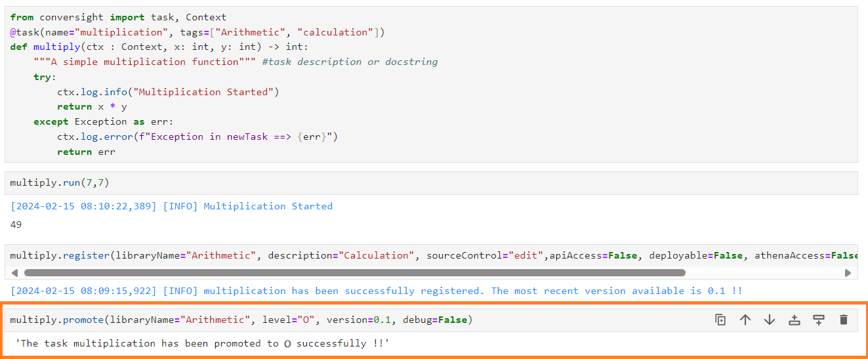Image resolution: width=868 pixels, height=359 pixels.
Task: Click the ctx.log.error line in the code
Action: (x=197, y=137)
